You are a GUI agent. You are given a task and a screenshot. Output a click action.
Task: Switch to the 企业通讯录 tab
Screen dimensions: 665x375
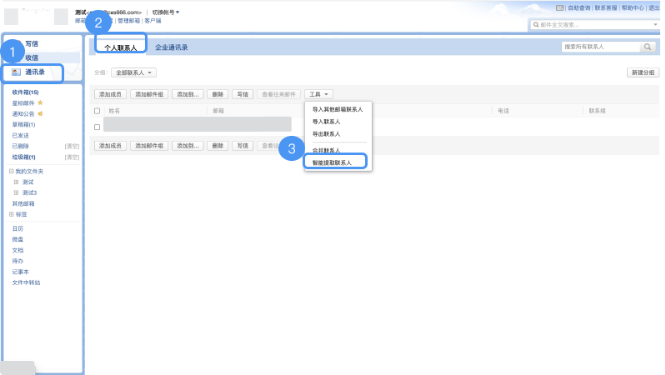tap(171, 47)
